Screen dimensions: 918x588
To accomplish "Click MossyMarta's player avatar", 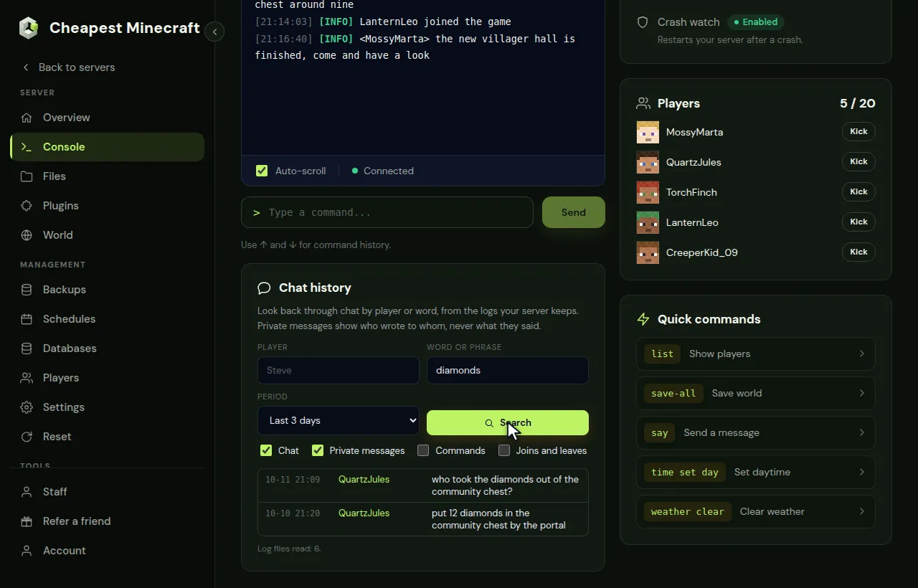I will click(648, 132).
